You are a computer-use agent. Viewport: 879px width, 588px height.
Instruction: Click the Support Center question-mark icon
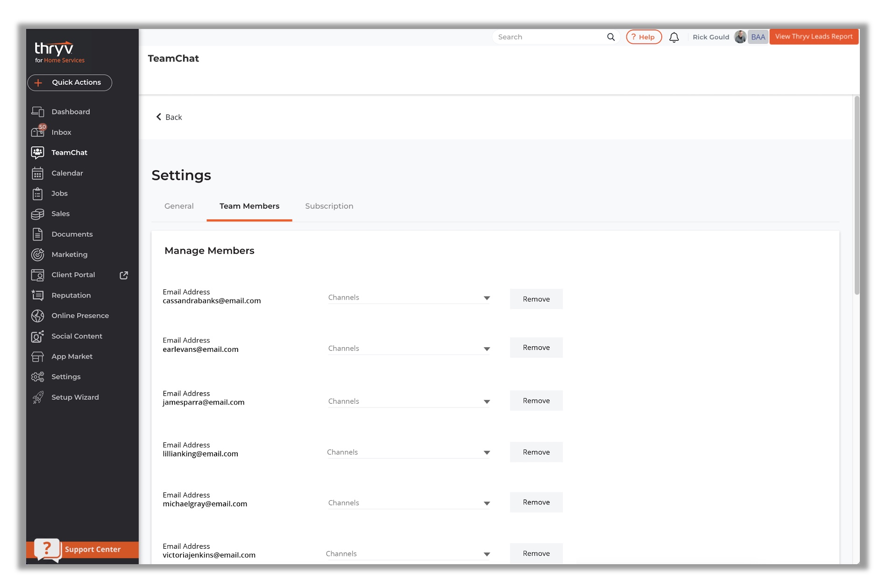pos(47,549)
